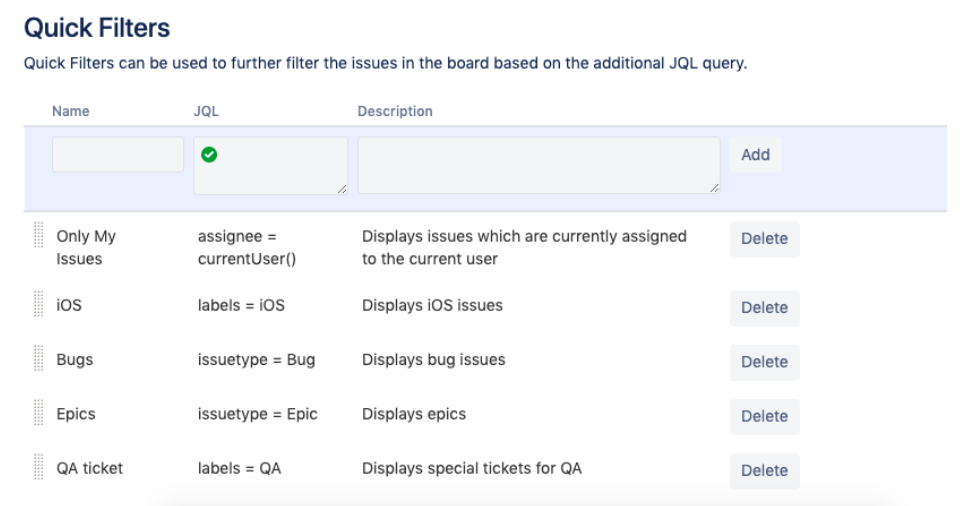
Task: Click the new filter Description text area
Action: point(538,165)
